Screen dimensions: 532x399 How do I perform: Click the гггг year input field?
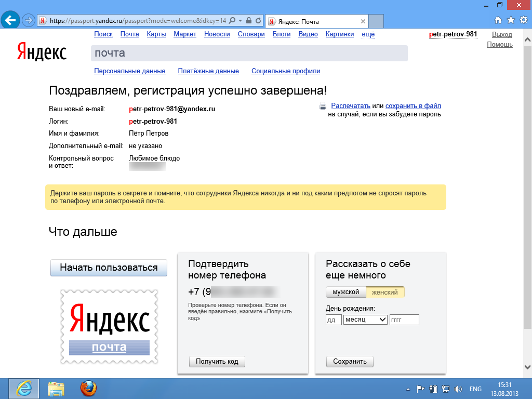pyautogui.click(x=404, y=320)
